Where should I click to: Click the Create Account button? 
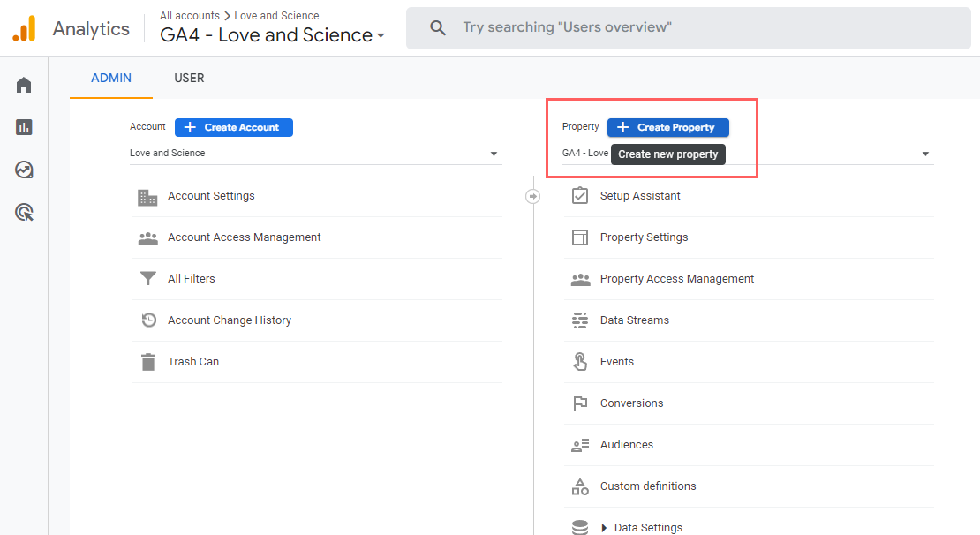[234, 127]
